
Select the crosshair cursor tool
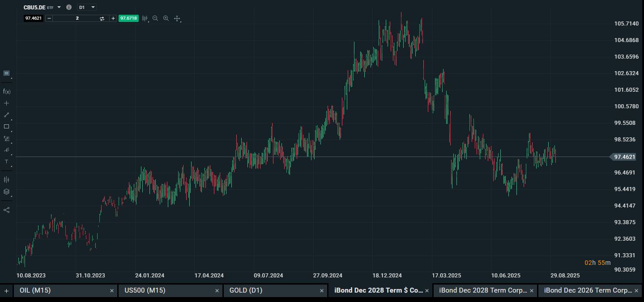(x=7, y=103)
